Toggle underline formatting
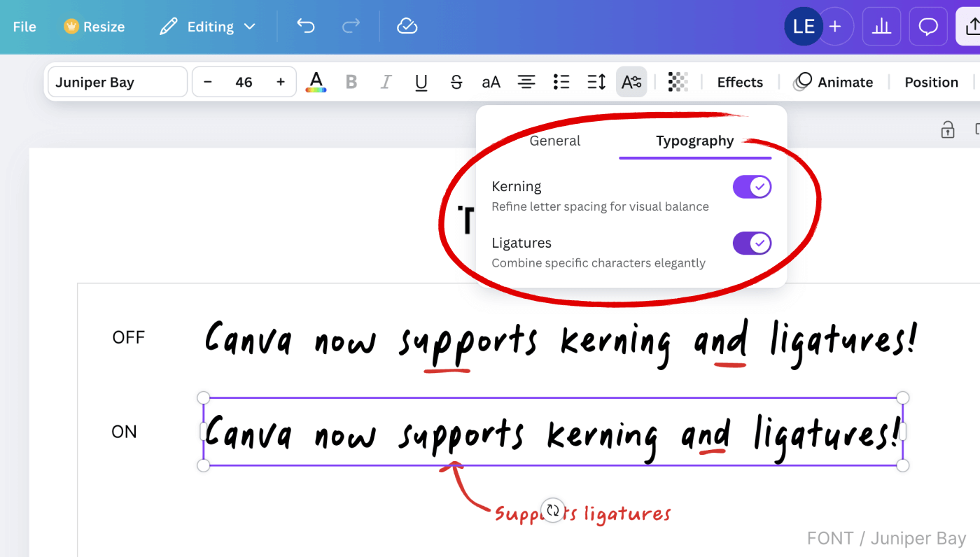This screenshot has height=557, width=980. [x=421, y=82]
